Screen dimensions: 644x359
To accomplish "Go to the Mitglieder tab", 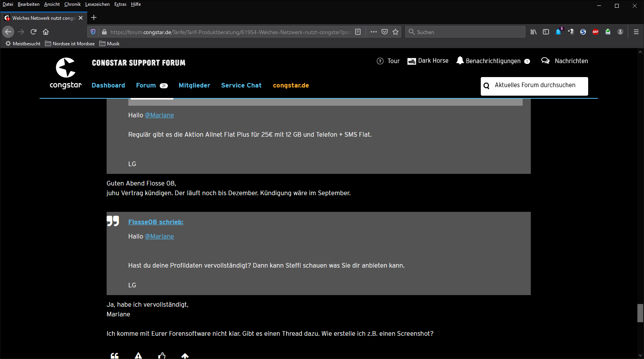I will pos(194,85).
